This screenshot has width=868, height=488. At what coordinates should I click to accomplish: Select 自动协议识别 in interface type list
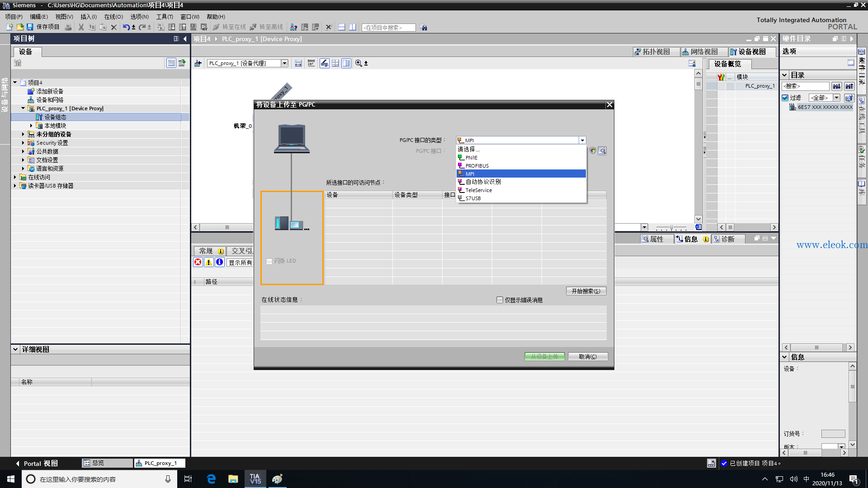click(521, 182)
